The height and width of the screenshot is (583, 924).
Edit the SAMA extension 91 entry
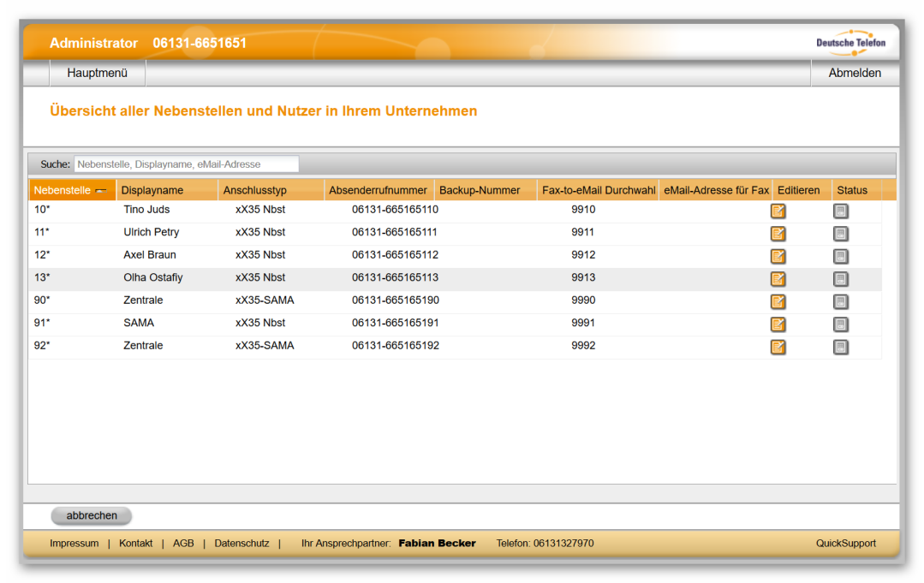778,324
